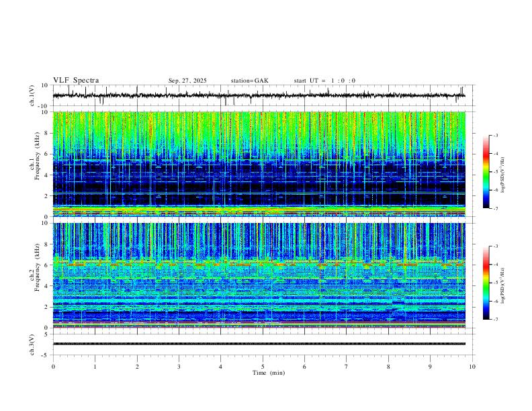Screen dimensions: 532x411
Task: Click the "2" kHz tick on ch.1 frequency axis
Action: [46, 196]
